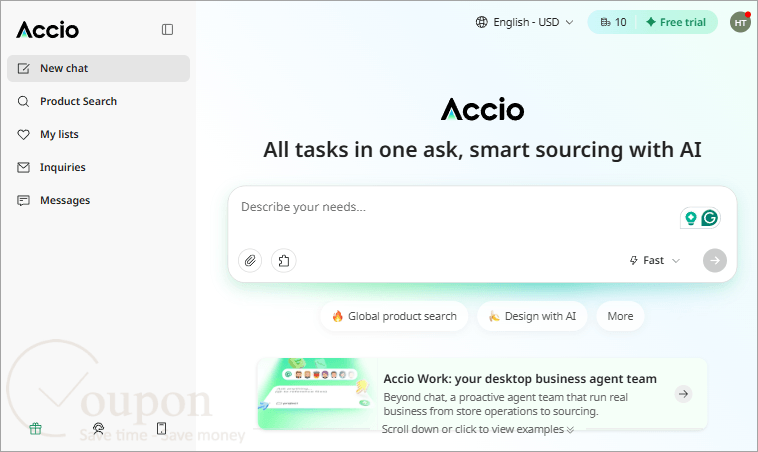The width and height of the screenshot is (758, 452).
Task: Open Messages
Action: [x=98, y=200]
